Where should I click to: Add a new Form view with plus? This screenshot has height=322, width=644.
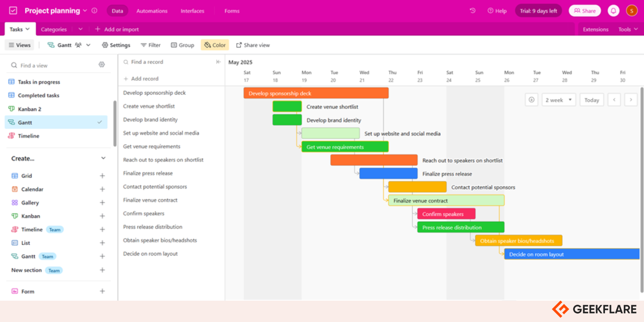pos(102,291)
